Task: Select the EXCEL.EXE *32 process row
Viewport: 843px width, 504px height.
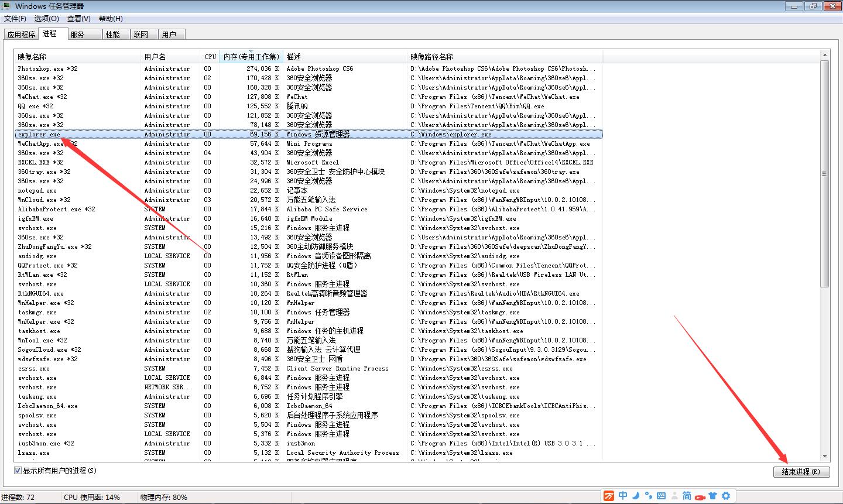Action: 309,162
